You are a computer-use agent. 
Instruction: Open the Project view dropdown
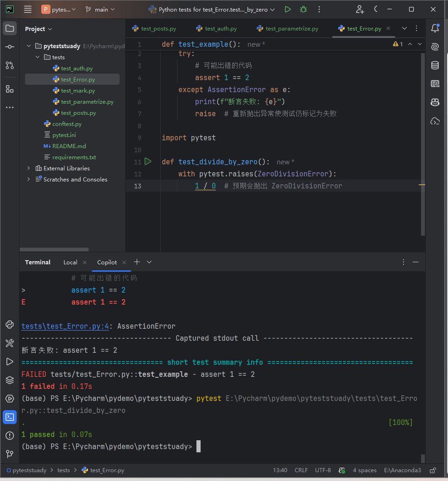38,29
